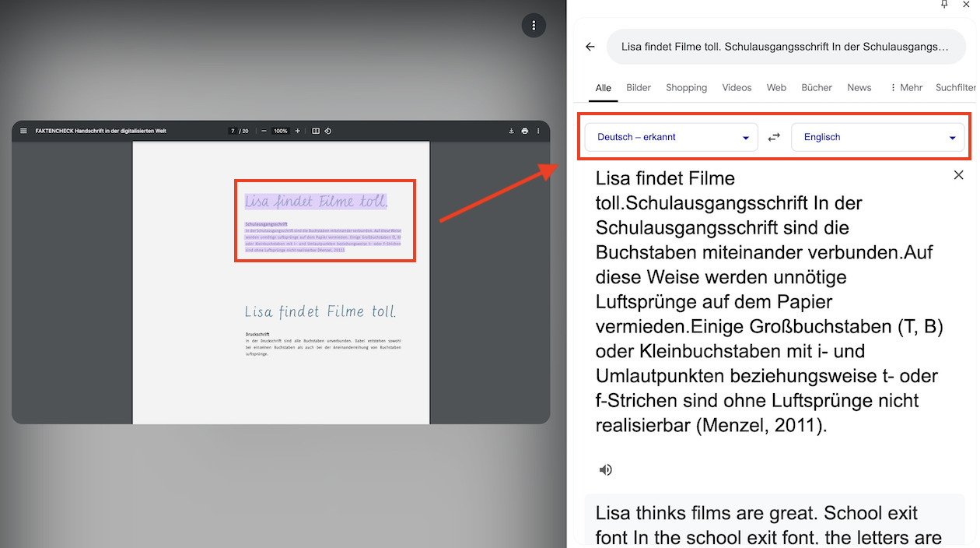Swap the translation languages
Viewport: 980px width, 548px height.
tap(774, 137)
